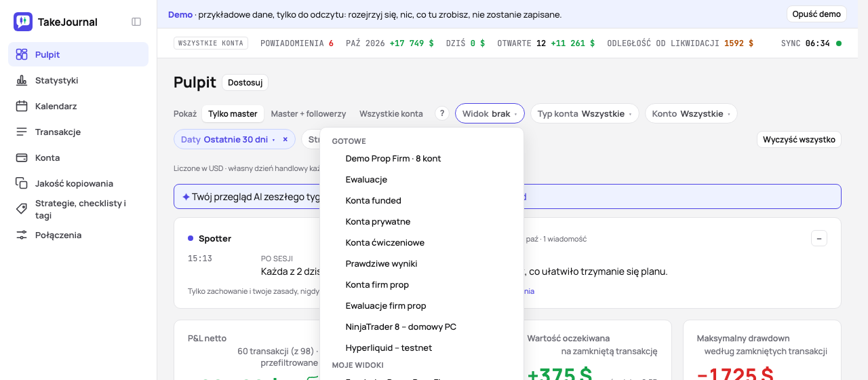868x380 pixels.
Task: Click the Demo label in top banner
Action: (x=180, y=14)
